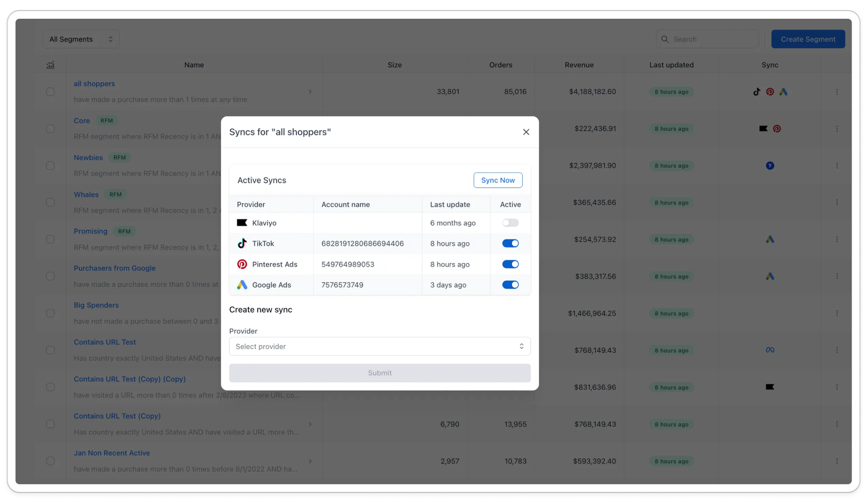
Task: Expand the Jan Non Recent Active row chevron
Action: point(310,461)
